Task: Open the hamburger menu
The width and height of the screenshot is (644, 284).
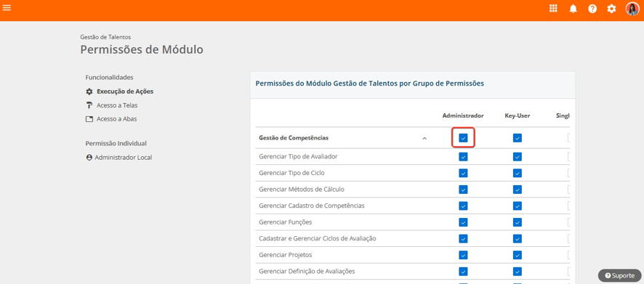Action: (7, 8)
